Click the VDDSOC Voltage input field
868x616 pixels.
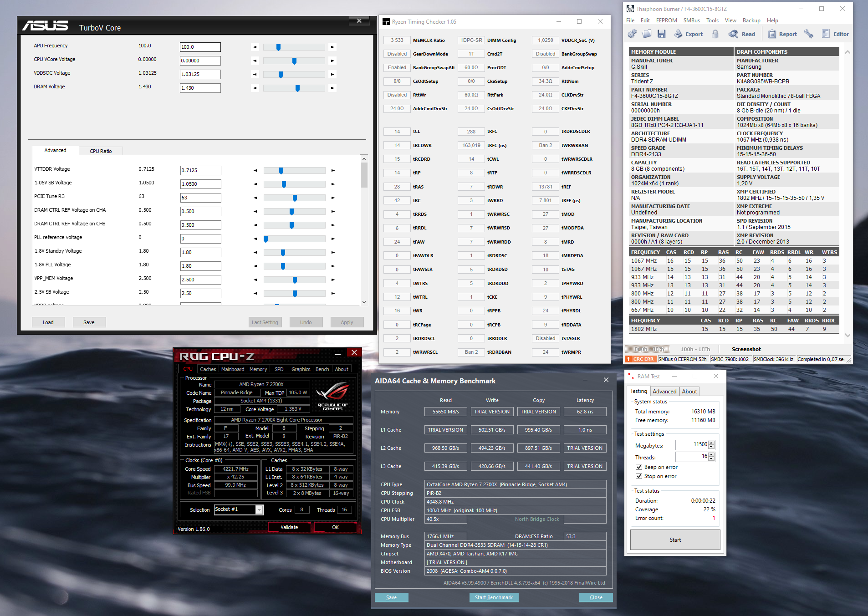click(200, 74)
